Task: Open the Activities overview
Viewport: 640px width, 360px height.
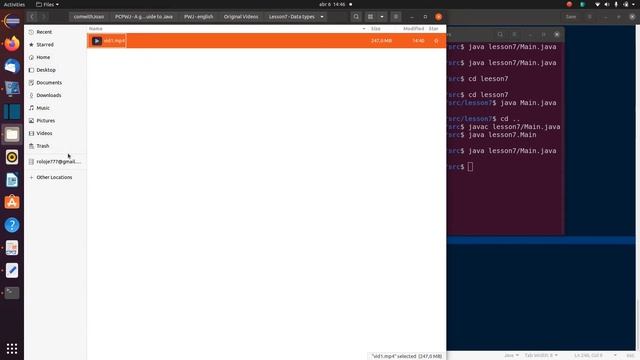Action: [14, 4]
